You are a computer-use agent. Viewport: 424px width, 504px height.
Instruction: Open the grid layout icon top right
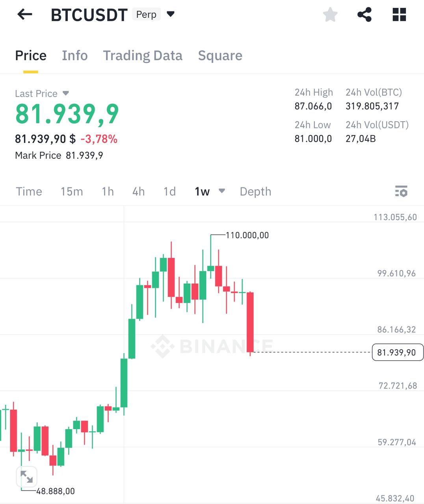coord(399,15)
